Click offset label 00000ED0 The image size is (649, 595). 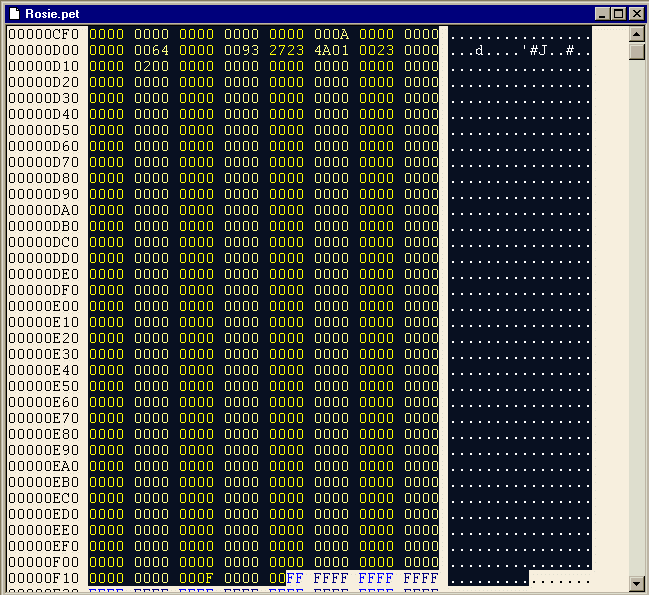[43, 514]
